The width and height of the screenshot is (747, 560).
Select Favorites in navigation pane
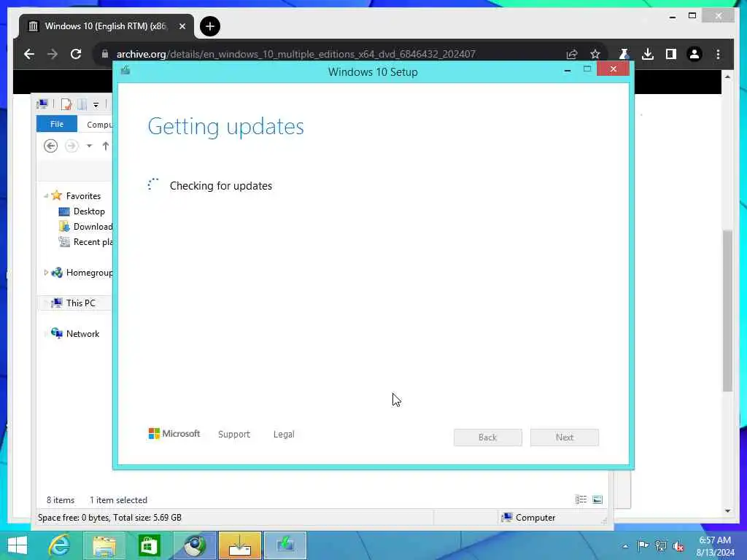pyautogui.click(x=83, y=195)
